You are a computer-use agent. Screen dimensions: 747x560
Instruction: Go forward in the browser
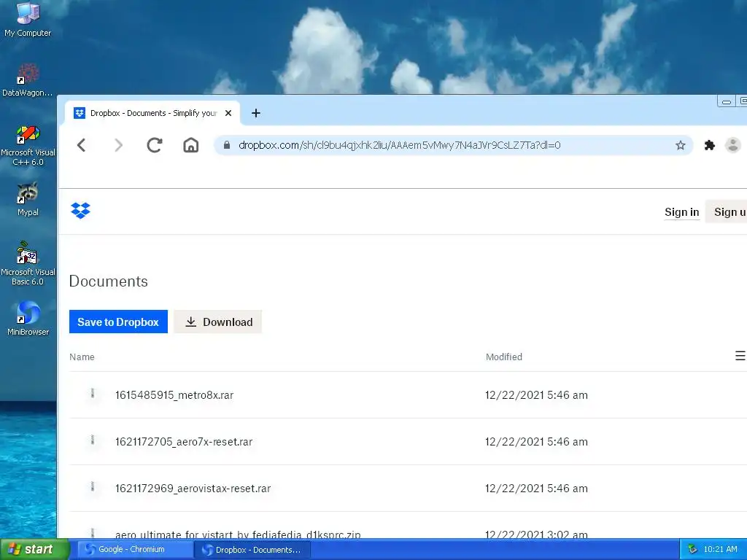coord(119,145)
